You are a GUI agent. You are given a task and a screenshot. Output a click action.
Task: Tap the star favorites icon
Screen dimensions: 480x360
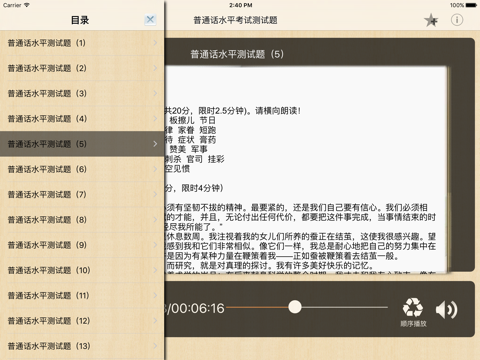(x=431, y=20)
